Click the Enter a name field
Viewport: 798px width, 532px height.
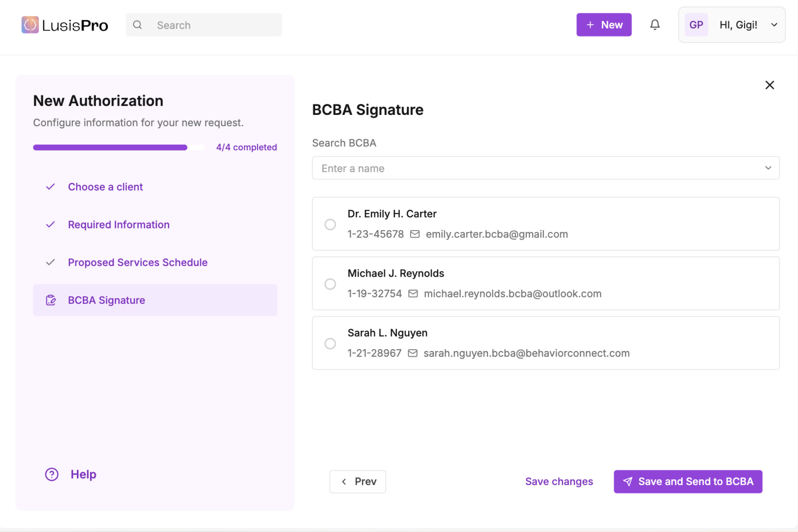click(517, 168)
